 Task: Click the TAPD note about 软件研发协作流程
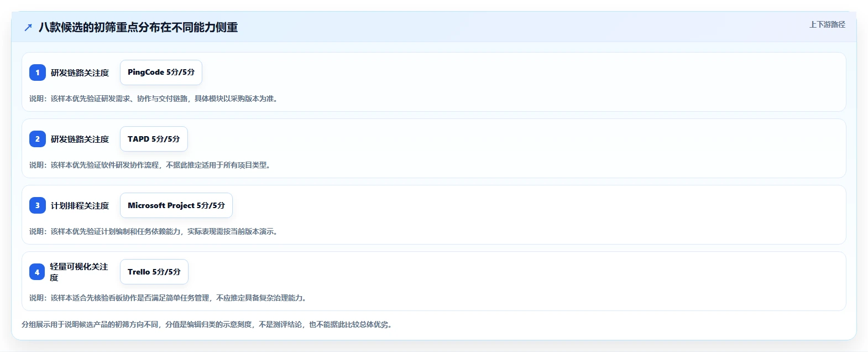(x=151, y=165)
